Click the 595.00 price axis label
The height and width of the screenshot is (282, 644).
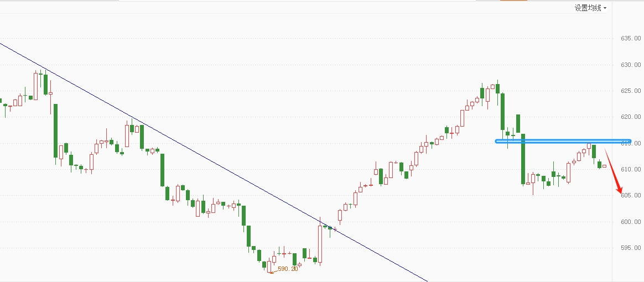631,248
